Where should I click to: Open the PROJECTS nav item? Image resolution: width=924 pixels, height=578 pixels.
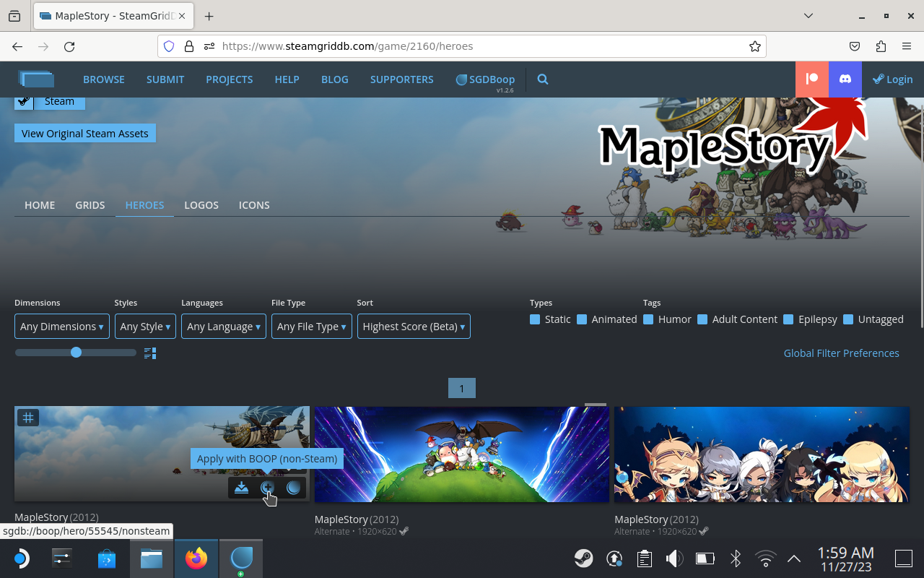coord(230,79)
